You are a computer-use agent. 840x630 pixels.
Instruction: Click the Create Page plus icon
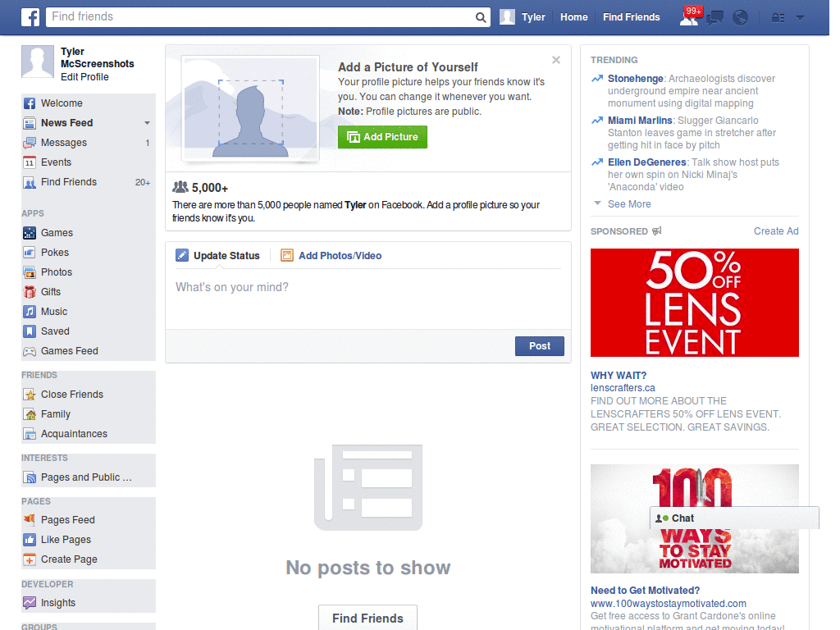tap(30, 559)
